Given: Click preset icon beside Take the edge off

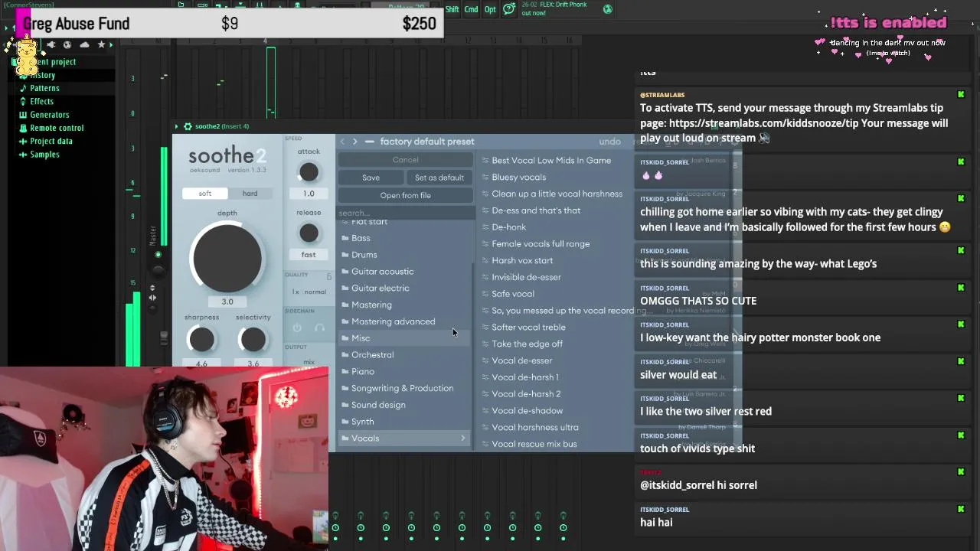Looking at the screenshot, I should click(x=485, y=344).
